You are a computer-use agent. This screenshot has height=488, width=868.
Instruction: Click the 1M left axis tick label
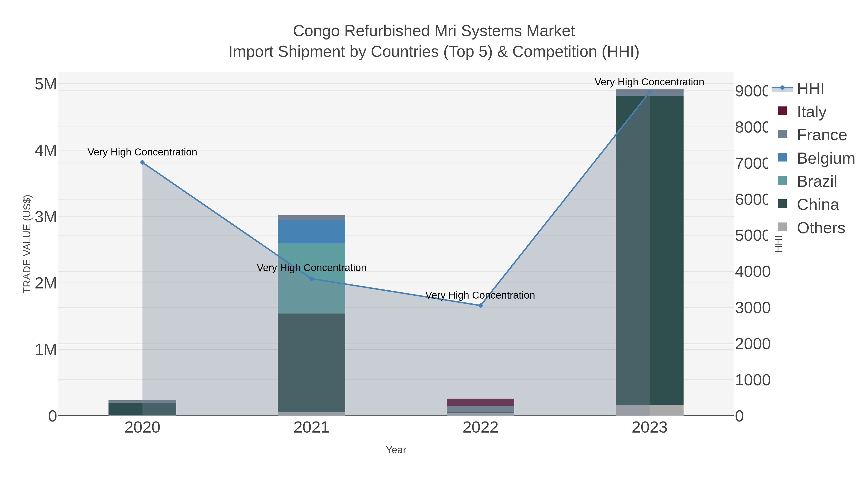click(x=46, y=350)
